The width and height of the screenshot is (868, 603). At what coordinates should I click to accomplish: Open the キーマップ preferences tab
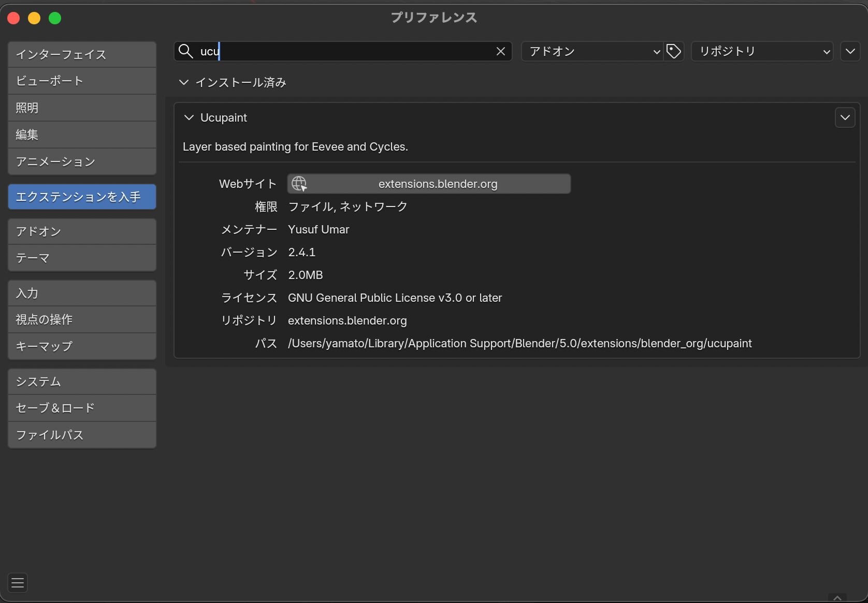[x=82, y=346]
